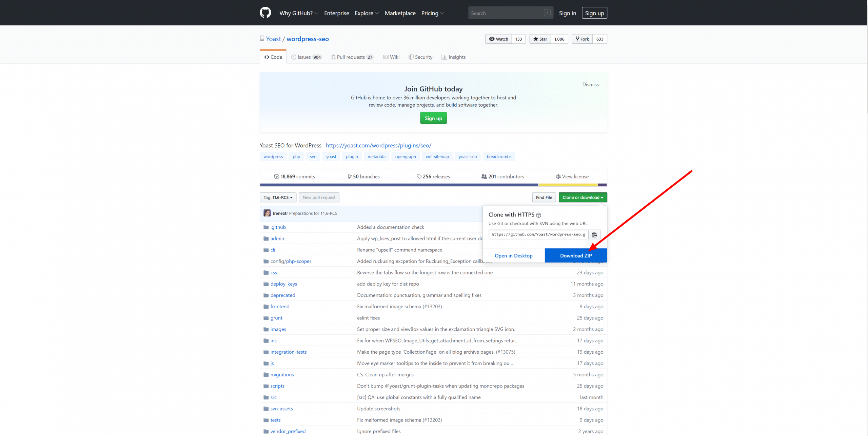Switch to the Code tab

273,57
